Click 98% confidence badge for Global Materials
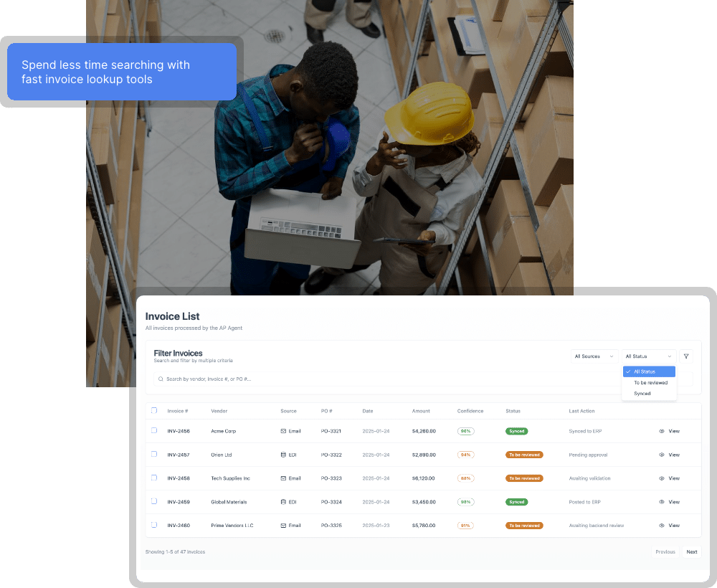The width and height of the screenshot is (717, 588). pyautogui.click(x=465, y=502)
